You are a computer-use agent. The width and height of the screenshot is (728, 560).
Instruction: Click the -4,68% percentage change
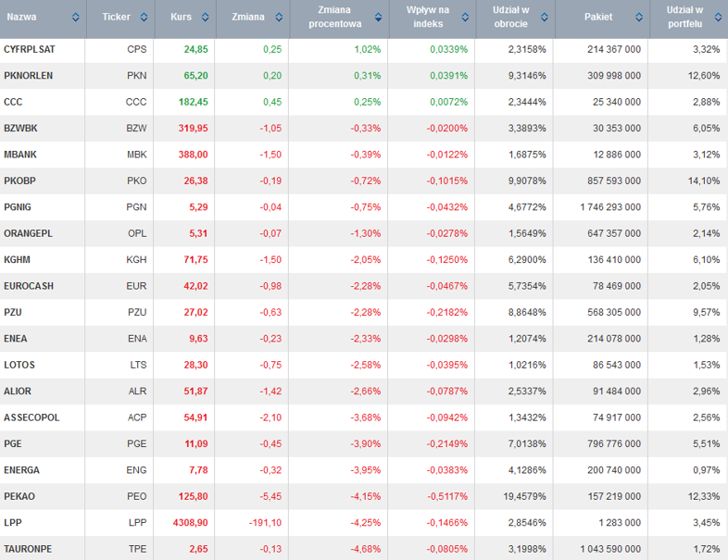[366, 549]
